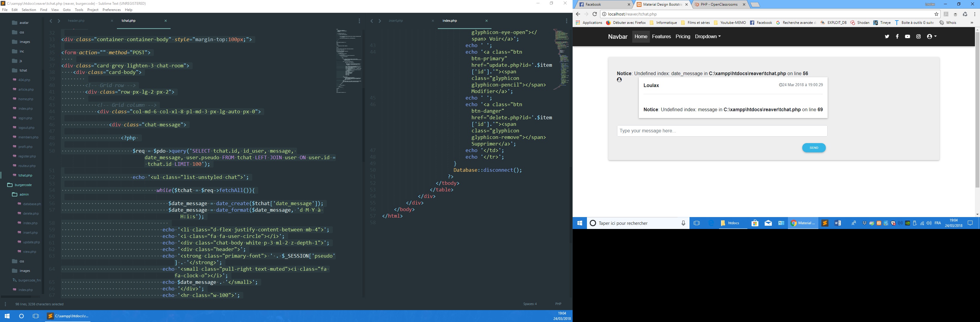Screen dimensions: 980x322
Task: Click the browser back arrow
Action: point(578,14)
